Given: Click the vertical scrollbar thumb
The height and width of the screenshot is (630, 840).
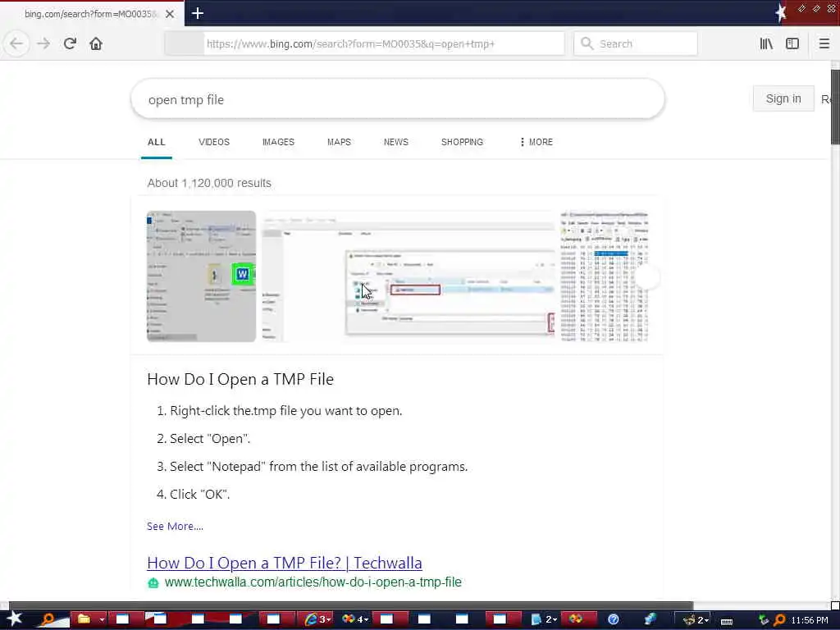Looking at the screenshot, I should coord(835,106).
